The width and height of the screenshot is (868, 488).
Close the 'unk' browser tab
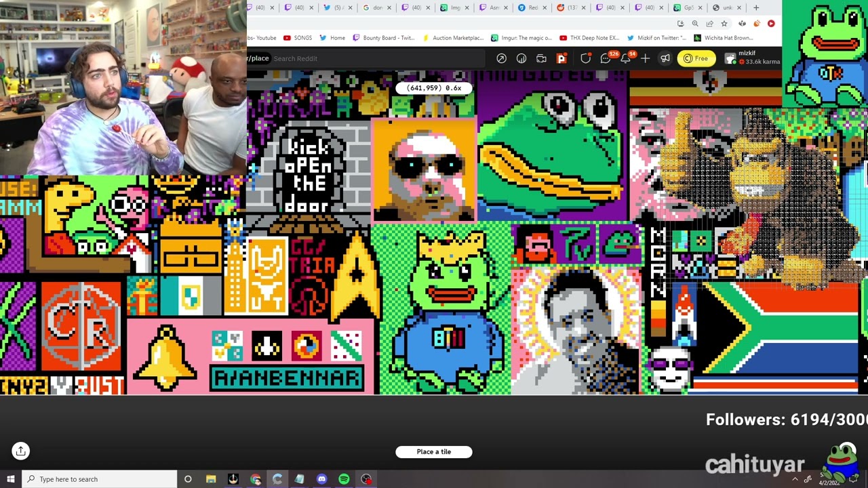(739, 7)
